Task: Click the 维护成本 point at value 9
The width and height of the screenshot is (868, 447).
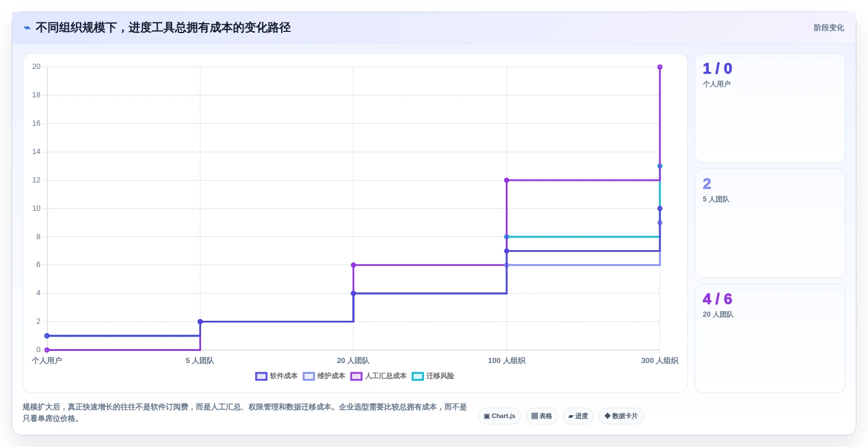Action: tap(659, 223)
